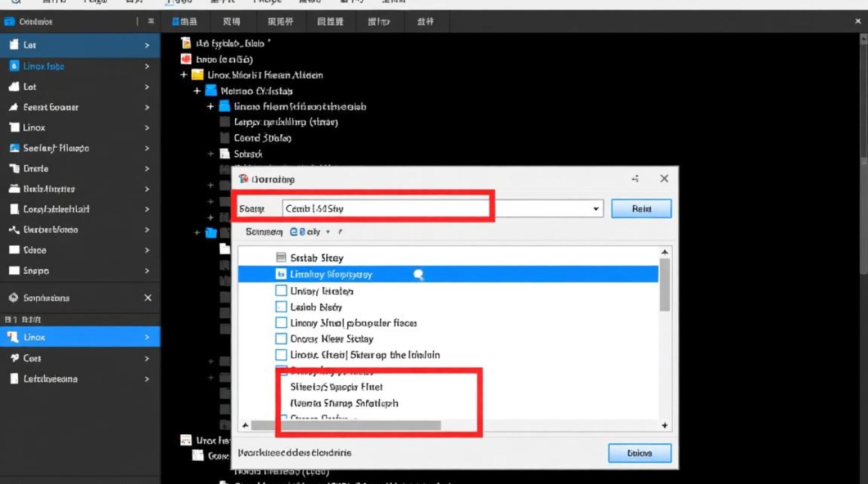868x484 pixels.
Task: Click the horizontal scrollbar under the checkbox list
Action: pyautogui.click(x=346, y=426)
